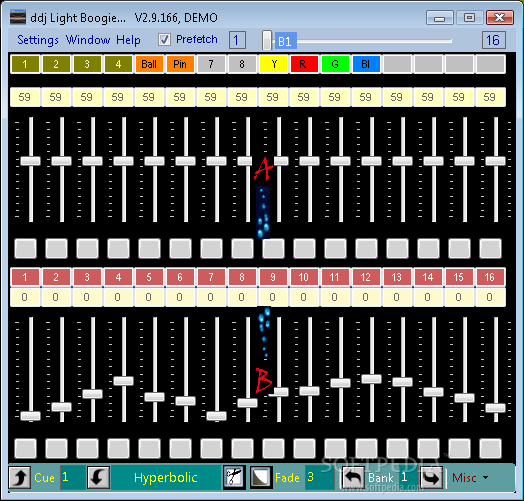524x501 pixels.
Task: Click the Bank number field
Action: [408, 478]
